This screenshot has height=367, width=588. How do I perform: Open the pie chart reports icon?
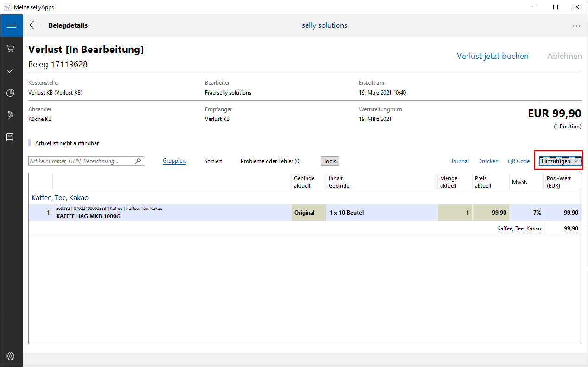tap(11, 93)
